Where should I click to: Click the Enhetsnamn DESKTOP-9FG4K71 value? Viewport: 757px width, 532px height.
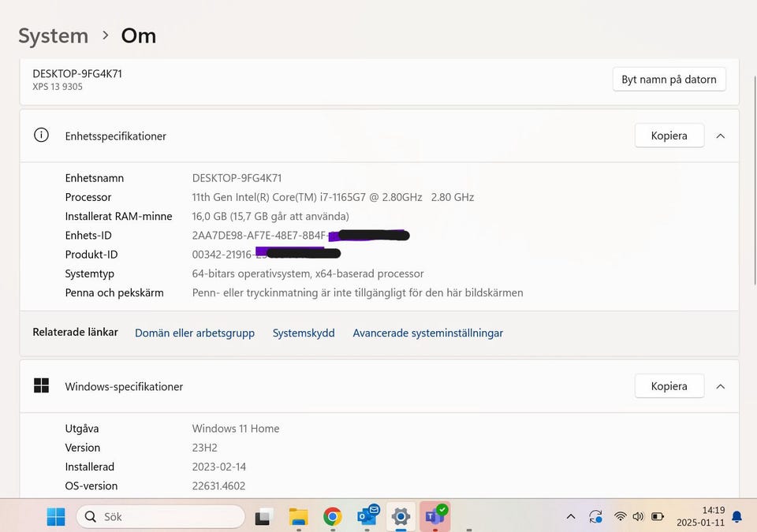tap(237, 178)
